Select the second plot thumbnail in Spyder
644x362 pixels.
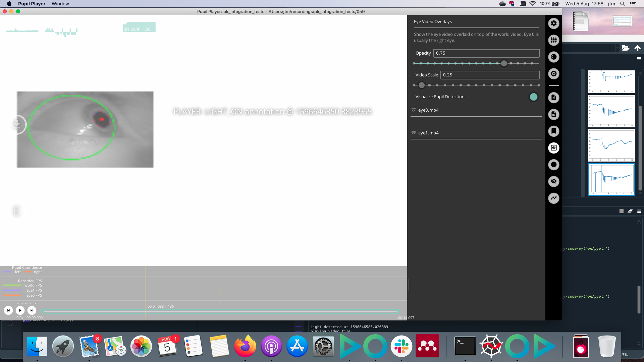[611, 111]
